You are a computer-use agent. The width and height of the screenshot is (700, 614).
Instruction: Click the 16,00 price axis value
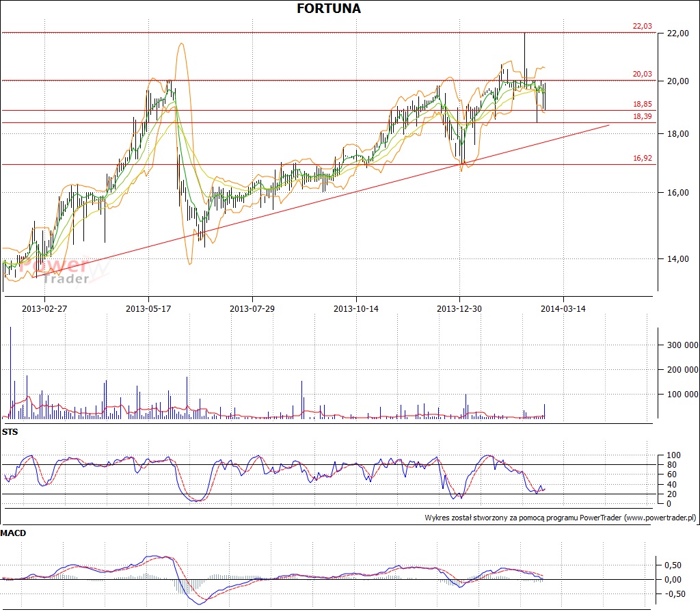tap(677, 193)
